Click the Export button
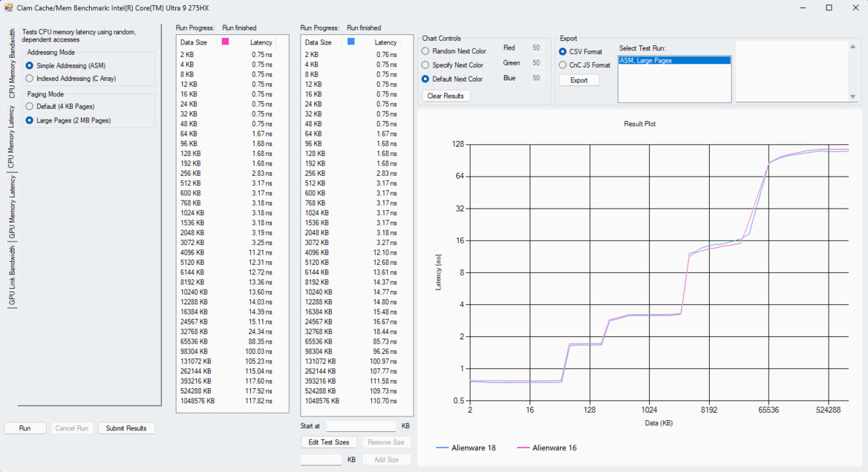Screen dimensions: 868x472 pyautogui.click(x=578, y=80)
